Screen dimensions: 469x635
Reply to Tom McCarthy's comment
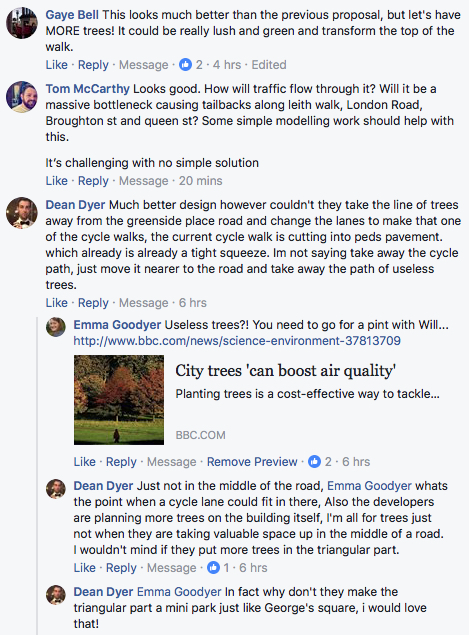[93, 181]
